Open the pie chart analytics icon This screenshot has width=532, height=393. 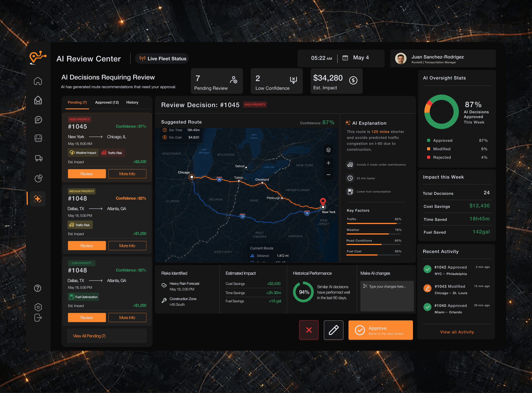[38, 178]
